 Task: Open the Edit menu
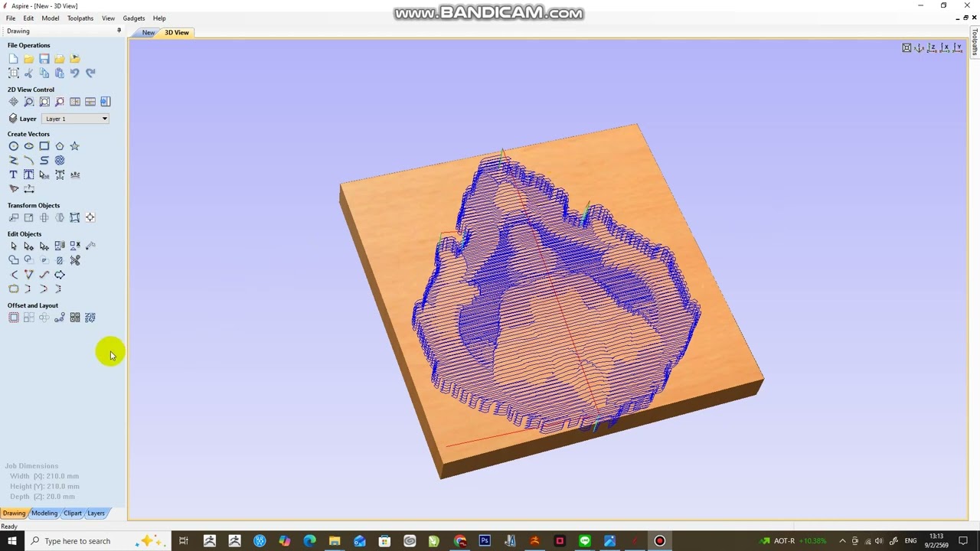click(x=28, y=18)
